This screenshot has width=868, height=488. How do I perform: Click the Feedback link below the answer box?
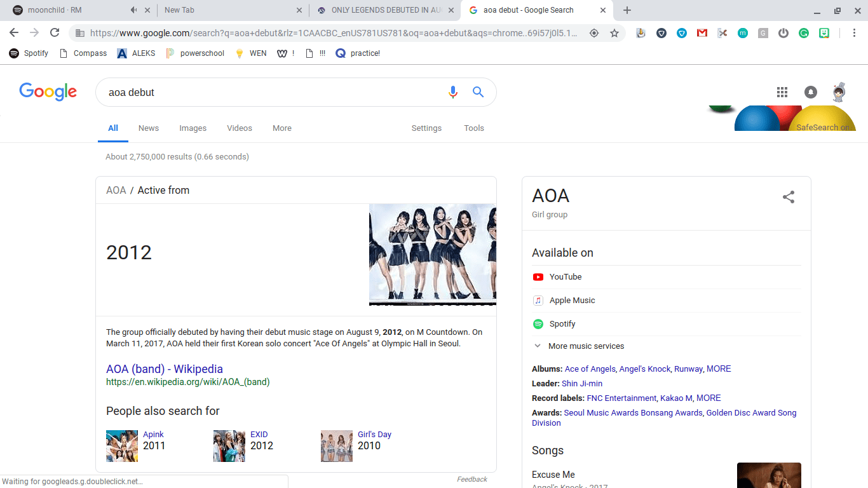point(472,479)
